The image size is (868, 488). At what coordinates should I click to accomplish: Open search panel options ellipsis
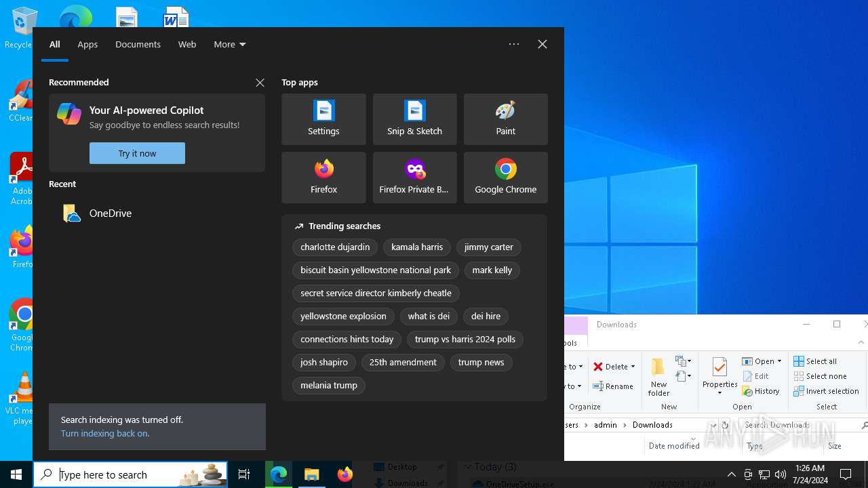[x=514, y=44]
